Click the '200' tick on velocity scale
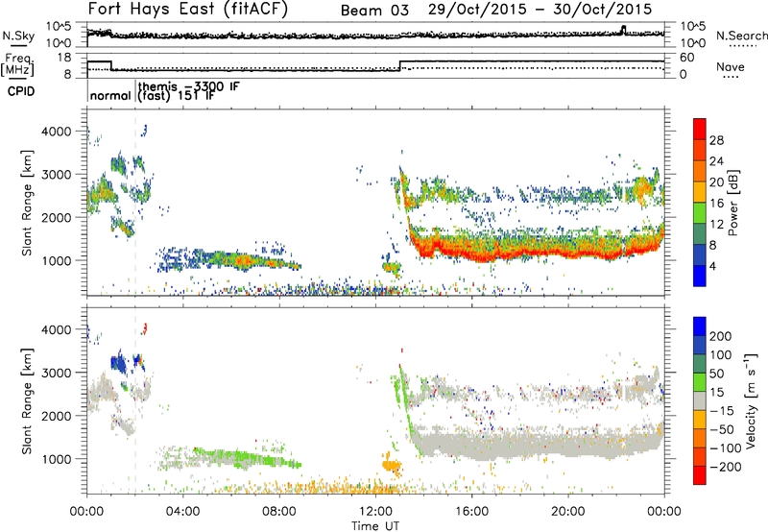 pos(721,336)
